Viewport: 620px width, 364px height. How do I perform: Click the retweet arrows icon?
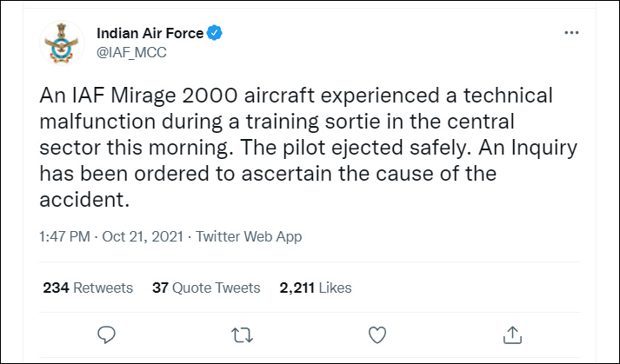pyautogui.click(x=242, y=334)
